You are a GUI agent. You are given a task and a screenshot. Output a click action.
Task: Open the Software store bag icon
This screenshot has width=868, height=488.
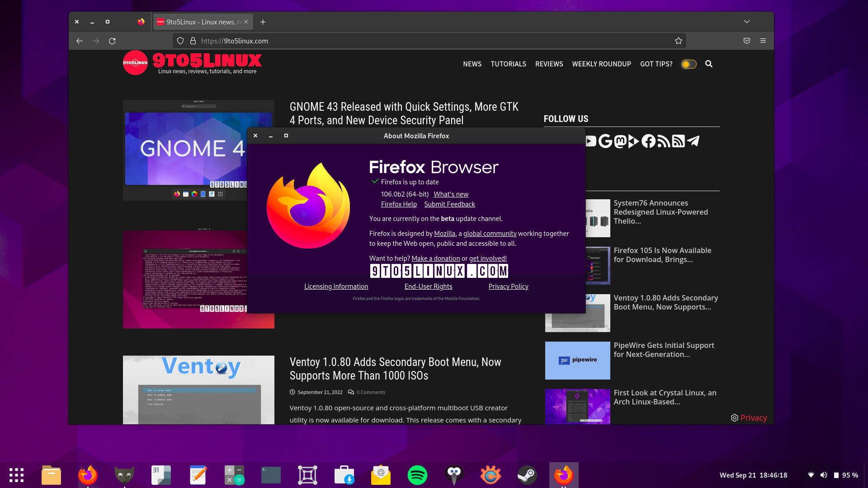click(x=344, y=475)
